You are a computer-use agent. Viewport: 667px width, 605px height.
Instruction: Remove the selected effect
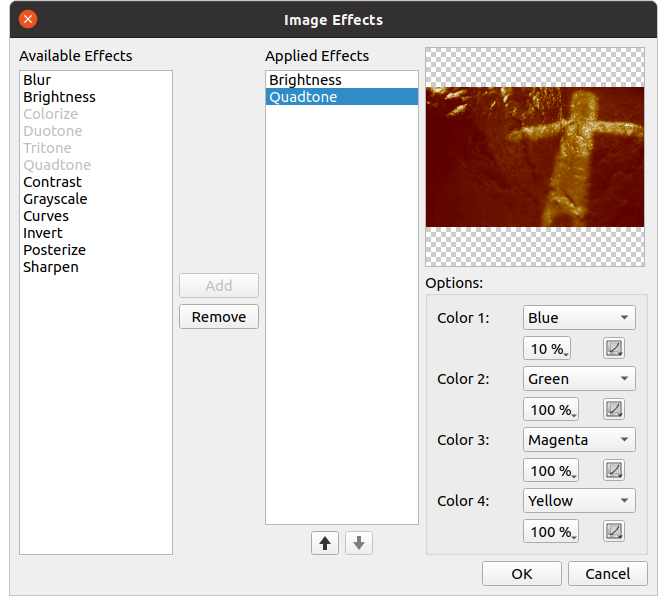coord(219,317)
